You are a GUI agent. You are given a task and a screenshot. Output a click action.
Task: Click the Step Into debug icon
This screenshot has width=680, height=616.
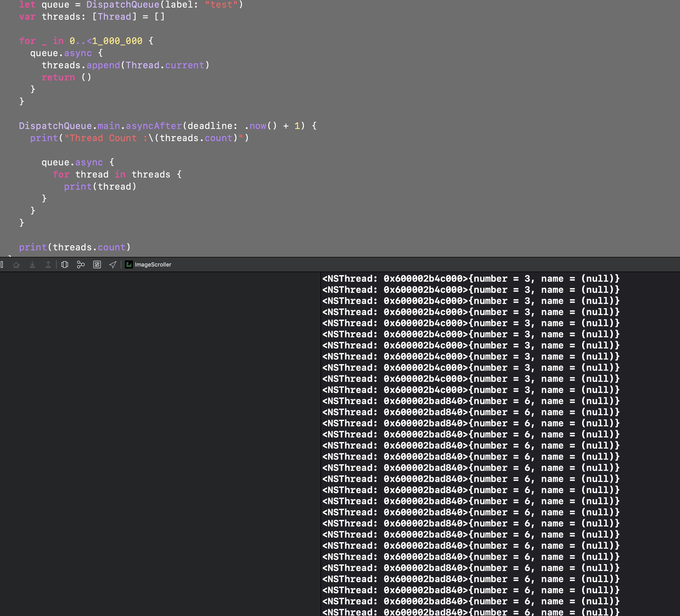click(32, 265)
